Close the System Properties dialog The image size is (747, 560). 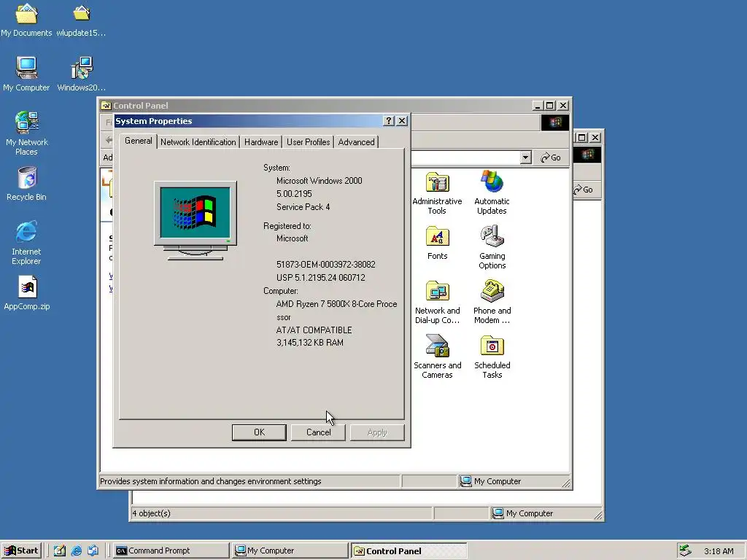402,121
